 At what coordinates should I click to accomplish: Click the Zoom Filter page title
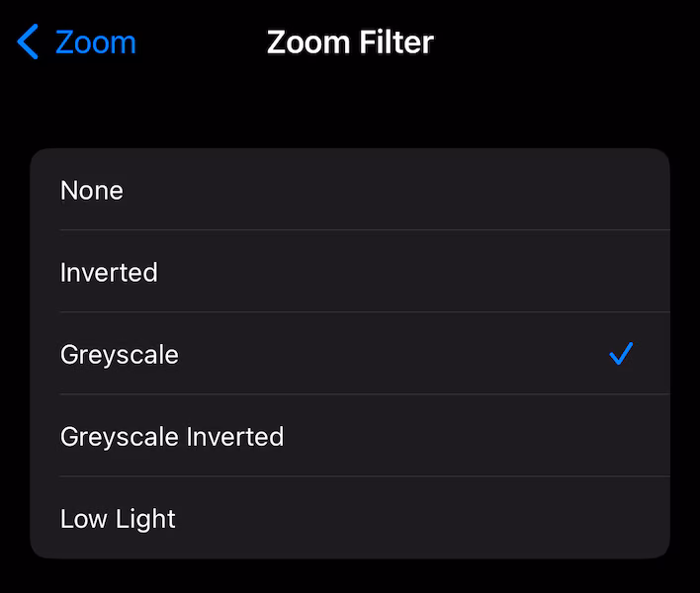(350, 43)
